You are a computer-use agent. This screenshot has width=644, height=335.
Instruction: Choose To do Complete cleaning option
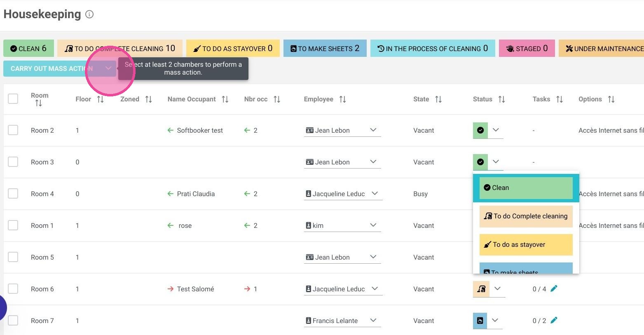point(526,216)
